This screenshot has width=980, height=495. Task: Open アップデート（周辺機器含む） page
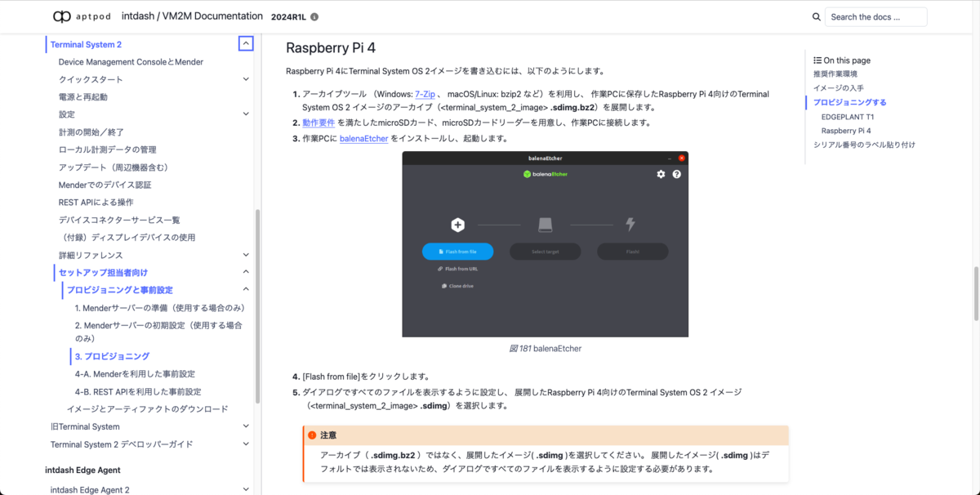114,167
